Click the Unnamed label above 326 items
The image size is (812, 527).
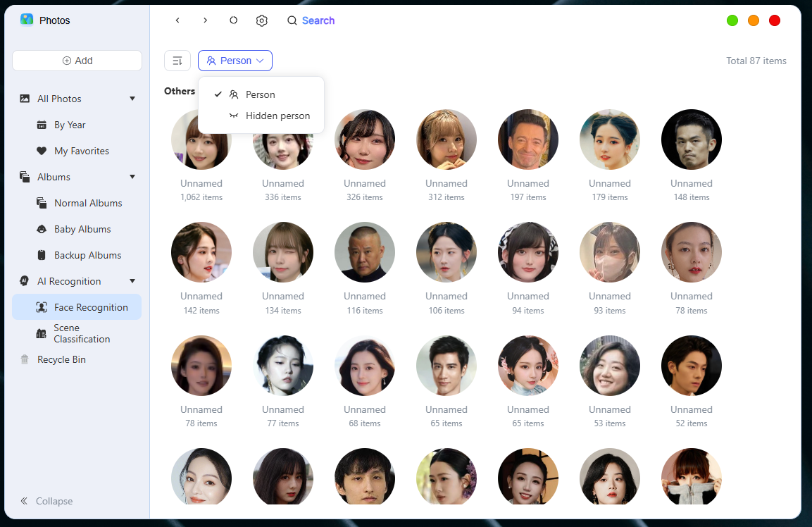[365, 183]
